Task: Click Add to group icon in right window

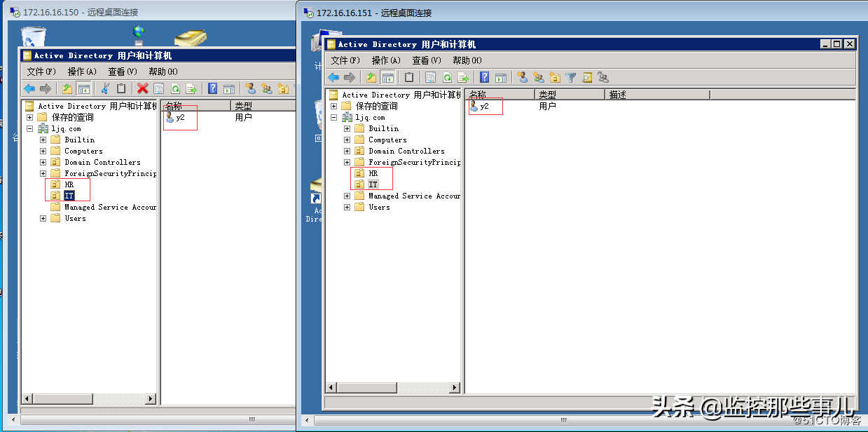Action: coord(603,77)
